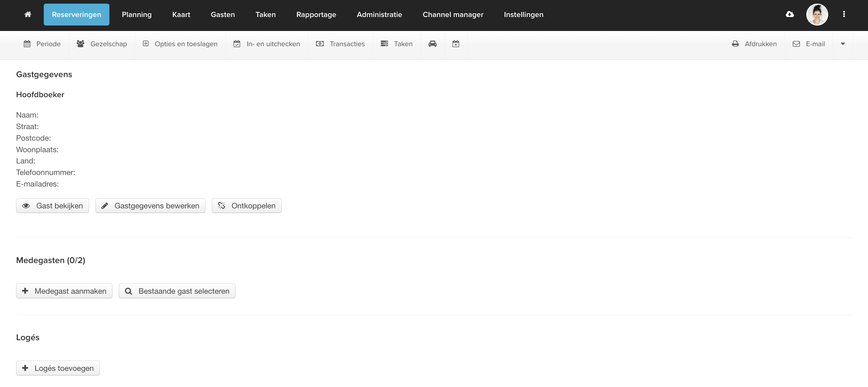The height and width of the screenshot is (387, 868).
Task: Click Bestaande gast selecteren button
Action: (x=177, y=291)
